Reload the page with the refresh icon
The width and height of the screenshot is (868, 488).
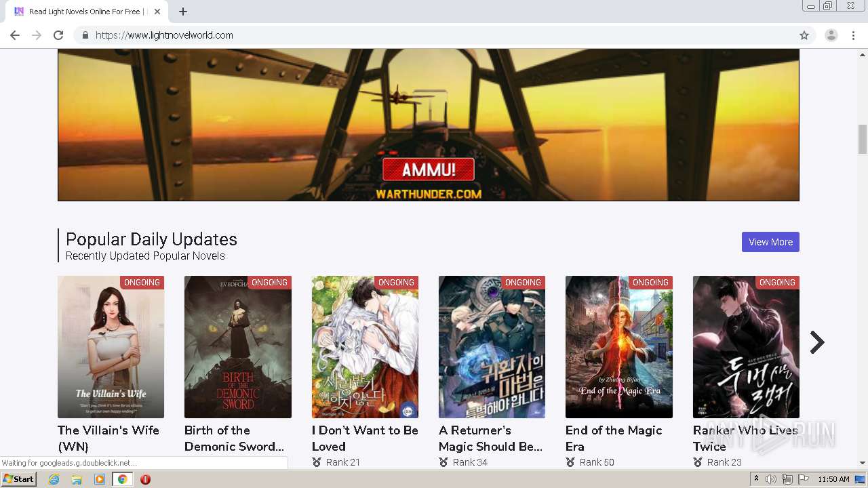[x=58, y=35]
